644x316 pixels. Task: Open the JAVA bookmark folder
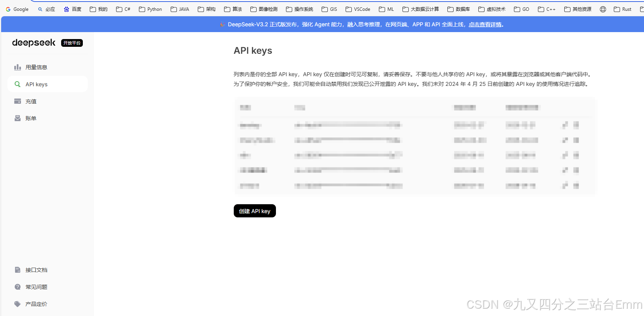point(180,9)
